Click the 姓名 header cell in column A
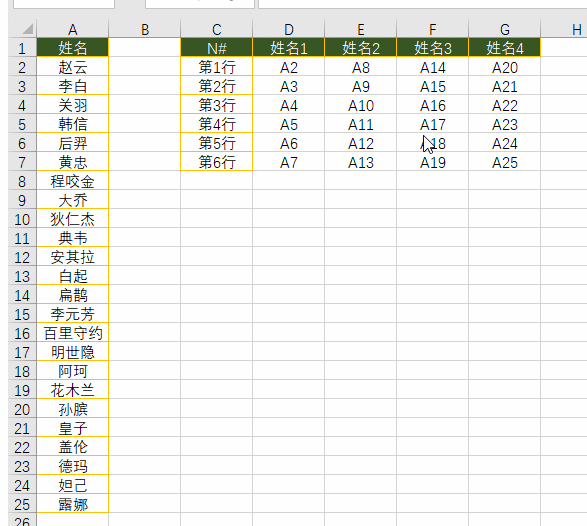 point(73,48)
